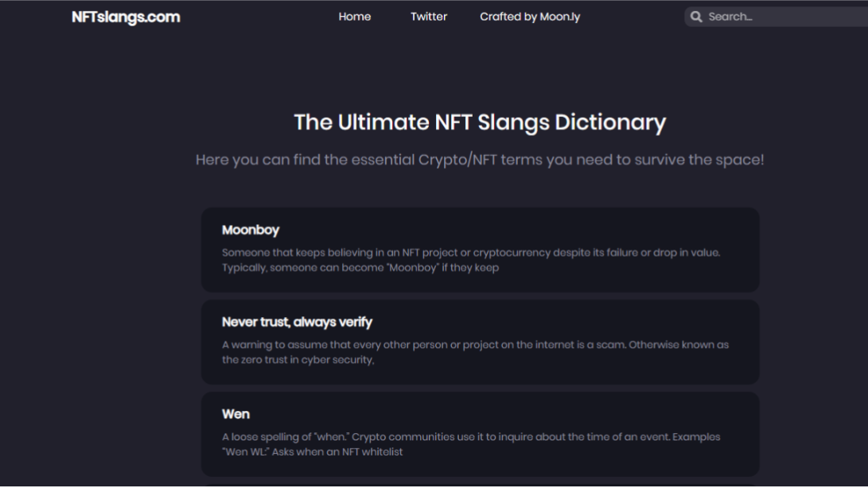Open the Wen term title
Viewport: 868px width, 488px height.
(x=235, y=414)
